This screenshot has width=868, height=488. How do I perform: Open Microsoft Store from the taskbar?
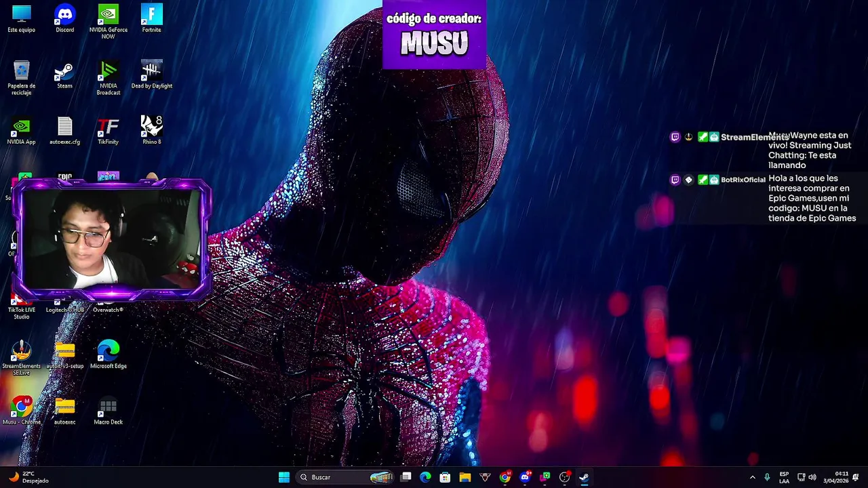pyautogui.click(x=445, y=477)
